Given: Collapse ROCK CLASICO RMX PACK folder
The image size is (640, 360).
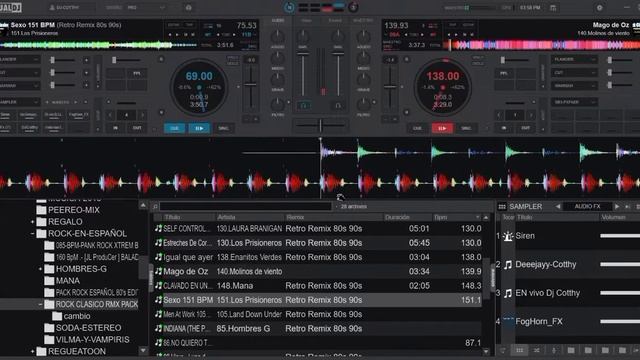Looking at the screenshot, I should coord(40,304).
